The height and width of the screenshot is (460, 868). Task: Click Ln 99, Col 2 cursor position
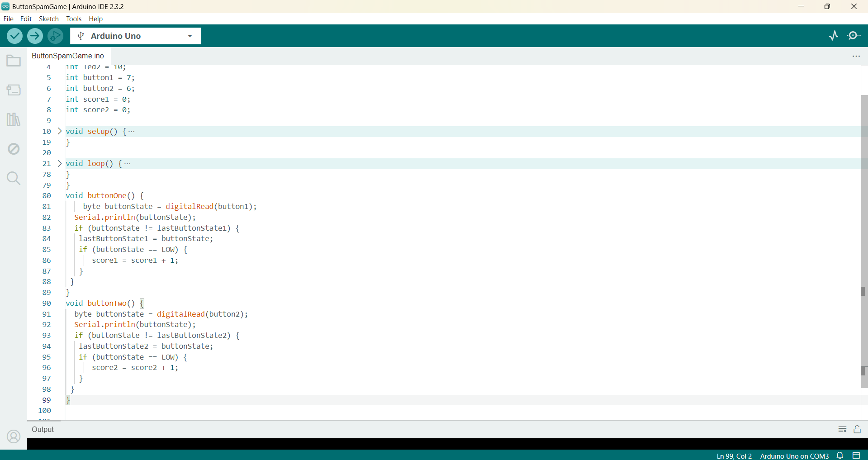coord(734,456)
